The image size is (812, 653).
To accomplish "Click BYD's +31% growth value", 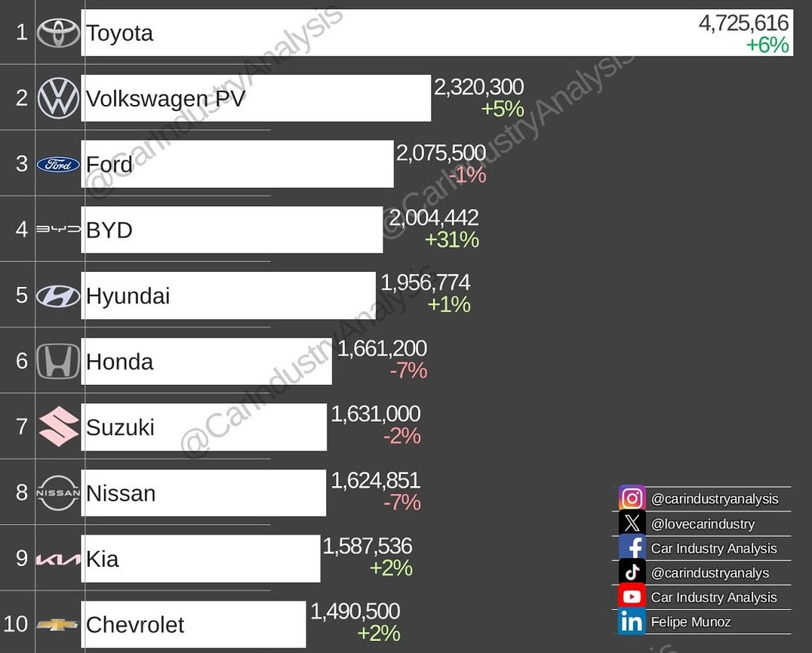I will 451,240.
